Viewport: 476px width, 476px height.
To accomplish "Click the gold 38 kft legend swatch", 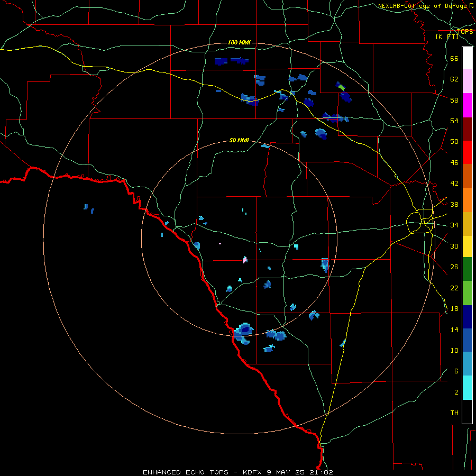I will pyautogui.click(x=467, y=223).
